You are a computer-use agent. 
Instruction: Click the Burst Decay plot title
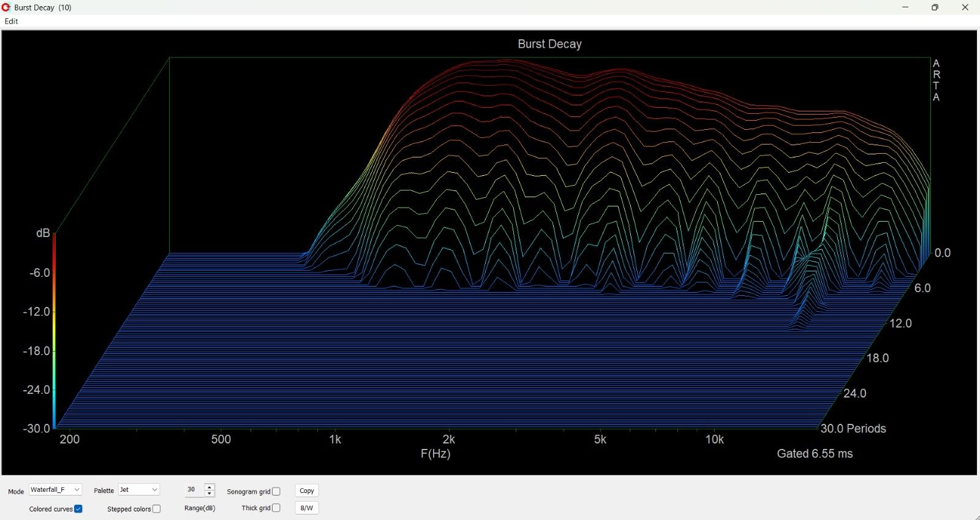tap(549, 44)
